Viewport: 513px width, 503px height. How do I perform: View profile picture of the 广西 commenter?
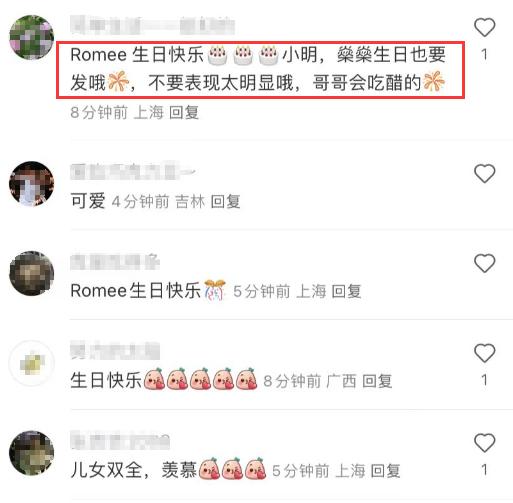tap(31, 363)
